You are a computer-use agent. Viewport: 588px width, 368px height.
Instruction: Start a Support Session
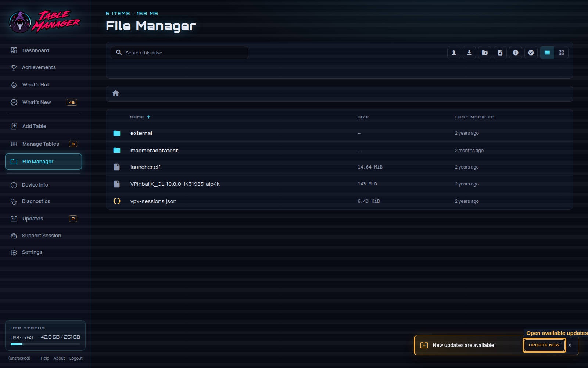tap(44, 236)
